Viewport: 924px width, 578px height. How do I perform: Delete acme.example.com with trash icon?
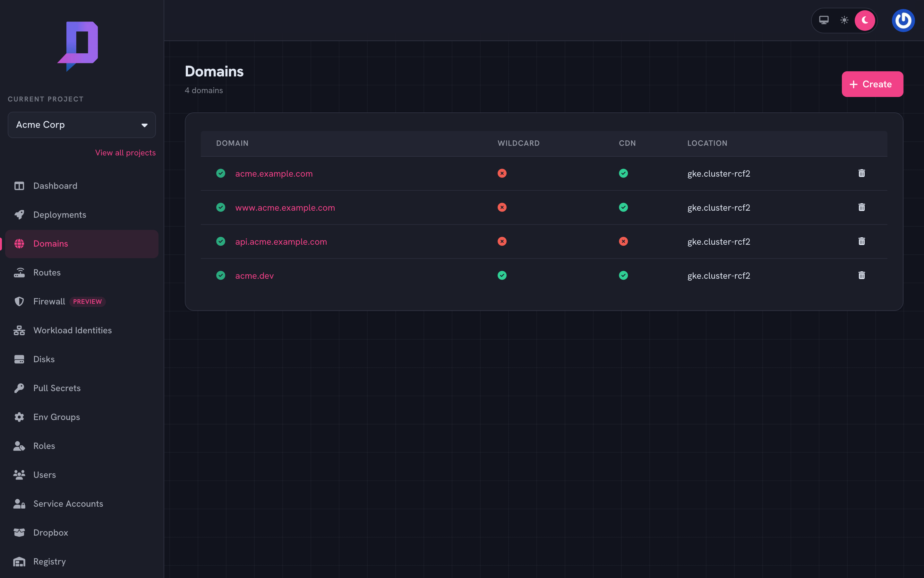(861, 173)
